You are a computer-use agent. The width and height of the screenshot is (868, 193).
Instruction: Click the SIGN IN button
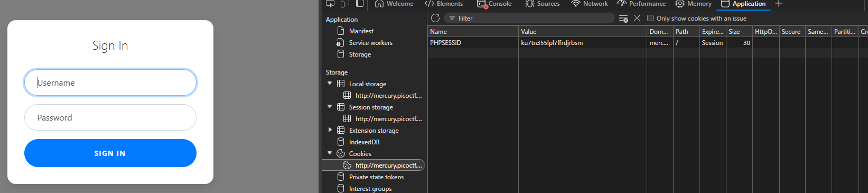[110, 153]
